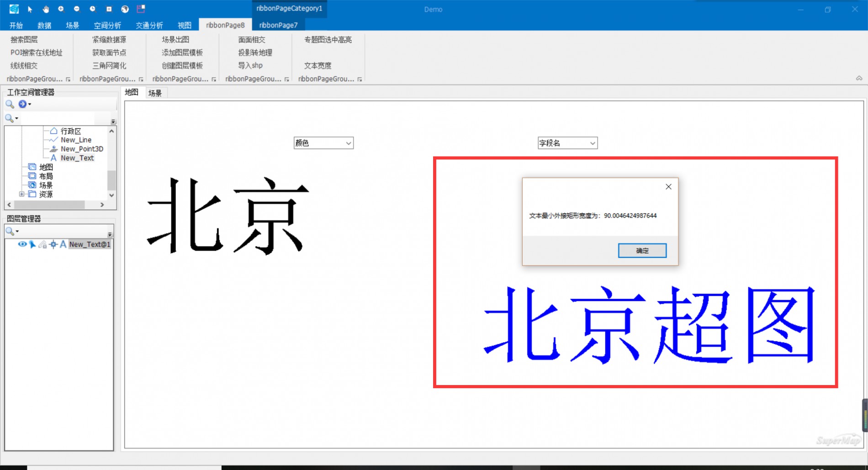
Task: Click the workspace manager search magnifier icon
Action: click(10, 104)
